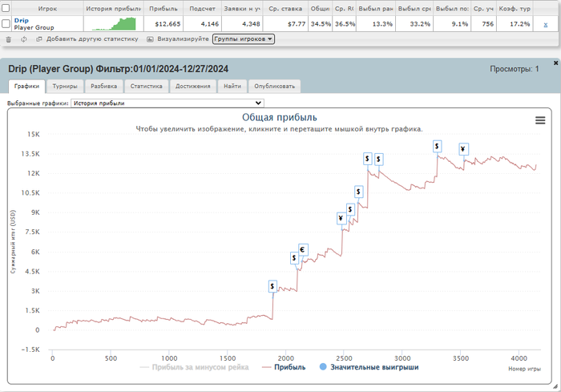The height and width of the screenshot is (392, 561).
Task: Click the 17.2% cell
Action: (520, 24)
